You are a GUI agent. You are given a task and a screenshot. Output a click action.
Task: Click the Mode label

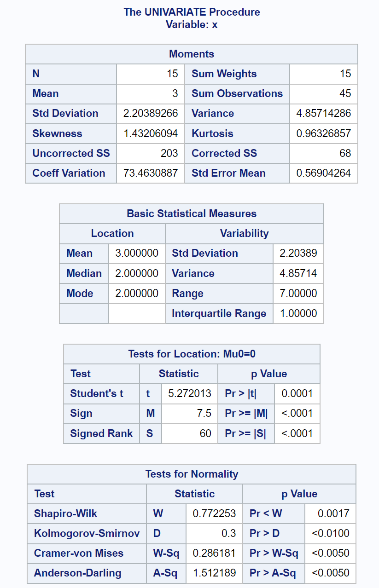[x=80, y=293]
